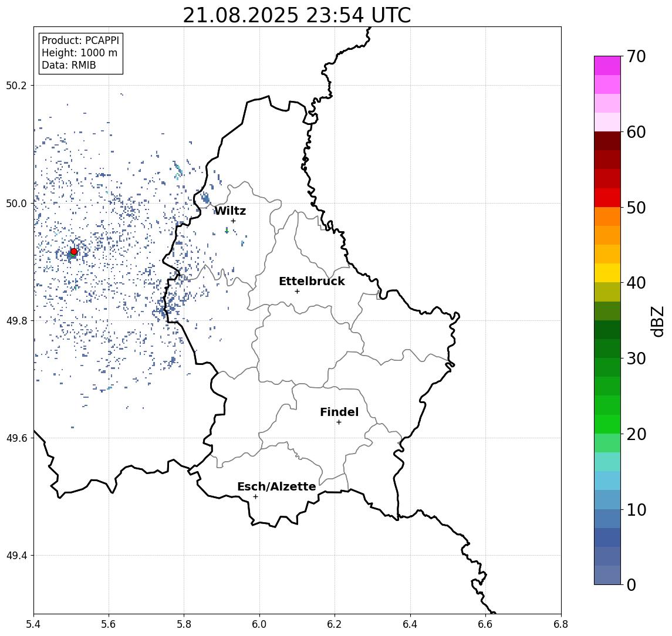Screen dimensions: 672x636
Task: Click the dark maroon colorbar swatch below 60
Action: 607,141
